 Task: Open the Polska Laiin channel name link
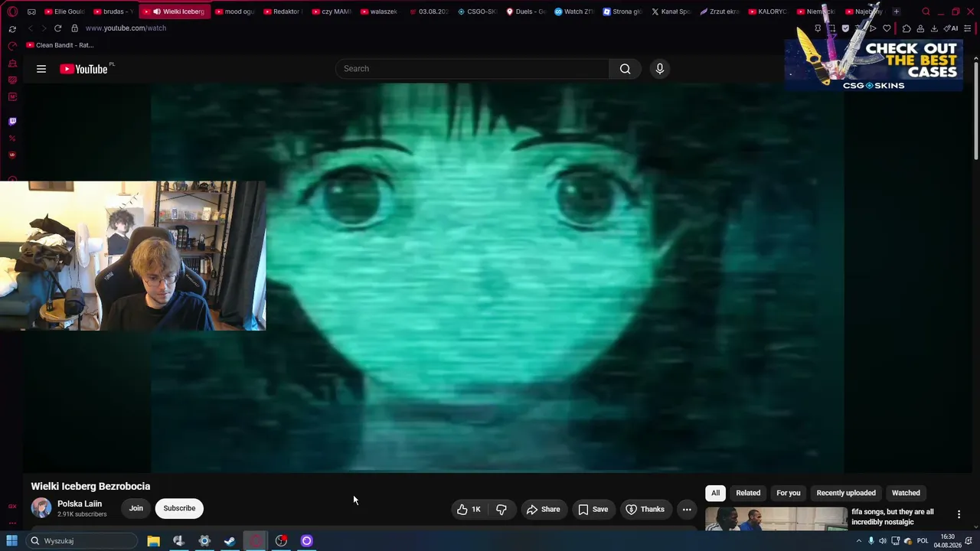(x=80, y=504)
